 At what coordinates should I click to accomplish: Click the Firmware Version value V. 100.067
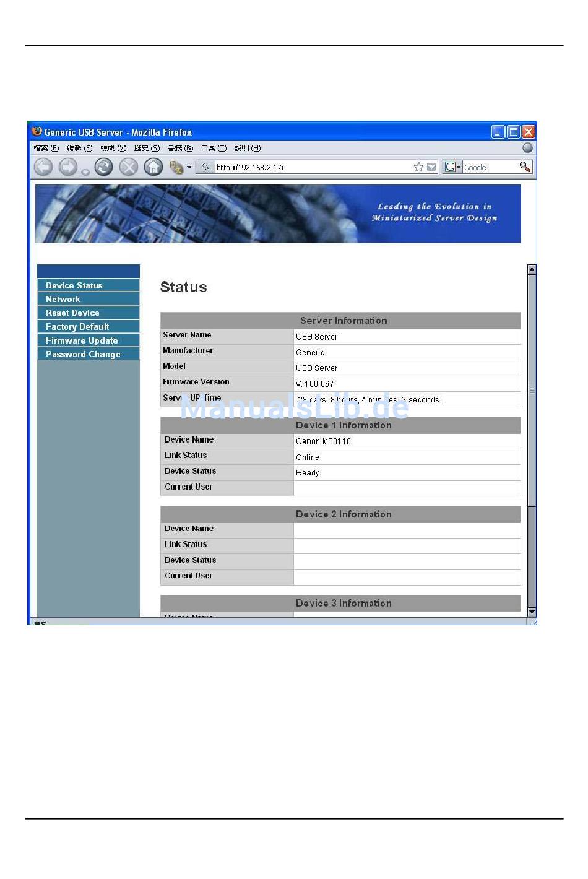pyautogui.click(x=314, y=384)
